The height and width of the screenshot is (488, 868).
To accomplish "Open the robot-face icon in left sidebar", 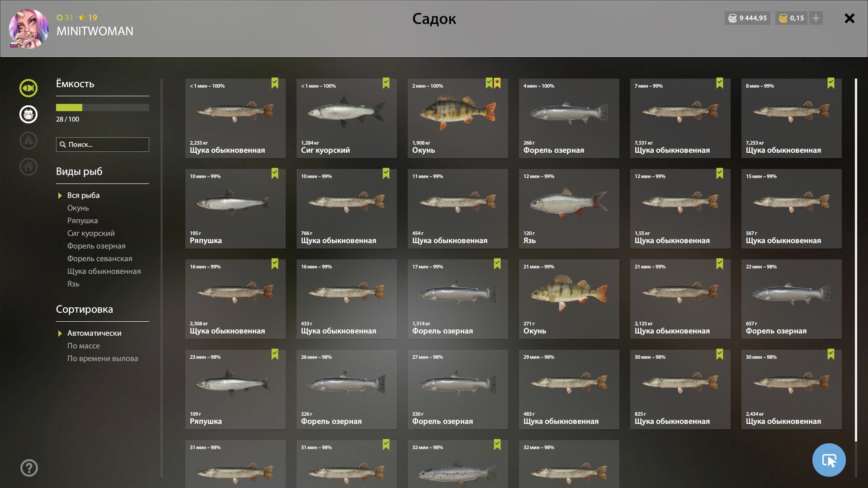I will 28,114.
